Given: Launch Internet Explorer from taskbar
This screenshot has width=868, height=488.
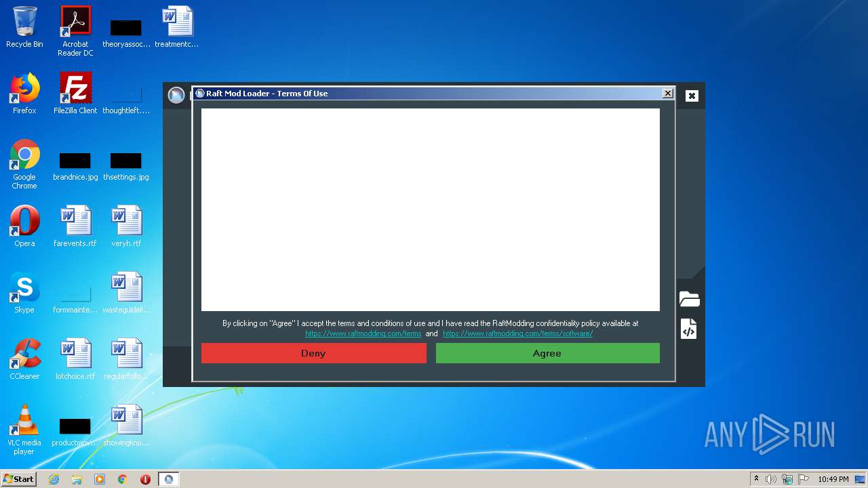Looking at the screenshot, I should (x=54, y=479).
